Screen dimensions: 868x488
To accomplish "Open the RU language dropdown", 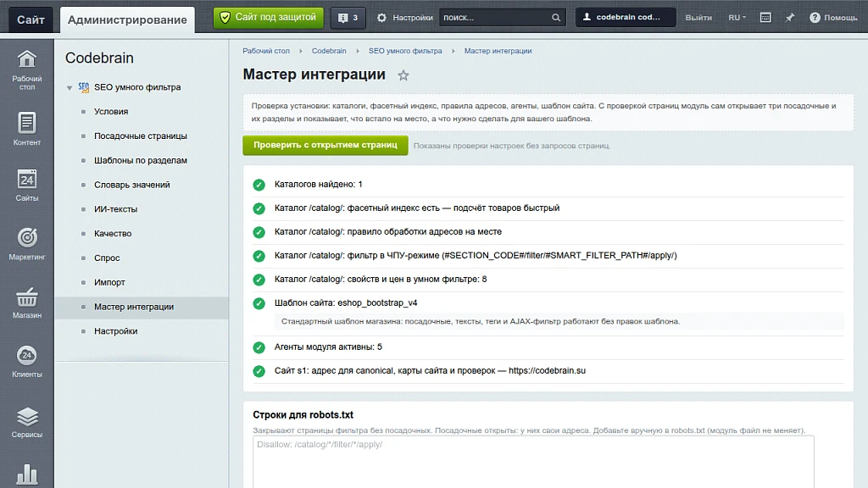I will (737, 18).
